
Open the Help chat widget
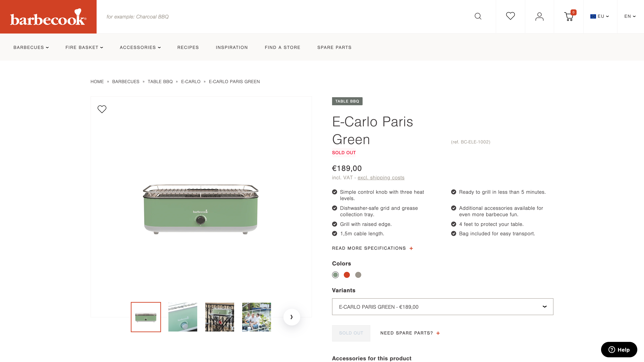coord(619,349)
